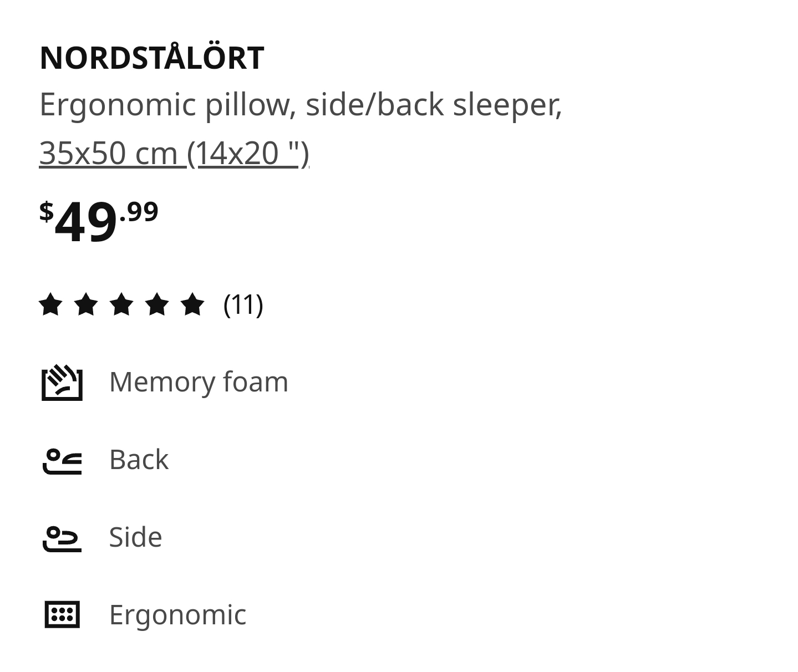798x672 pixels.
Task: Click the NORDSTÅLÖRT product name
Action: [151, 58]
